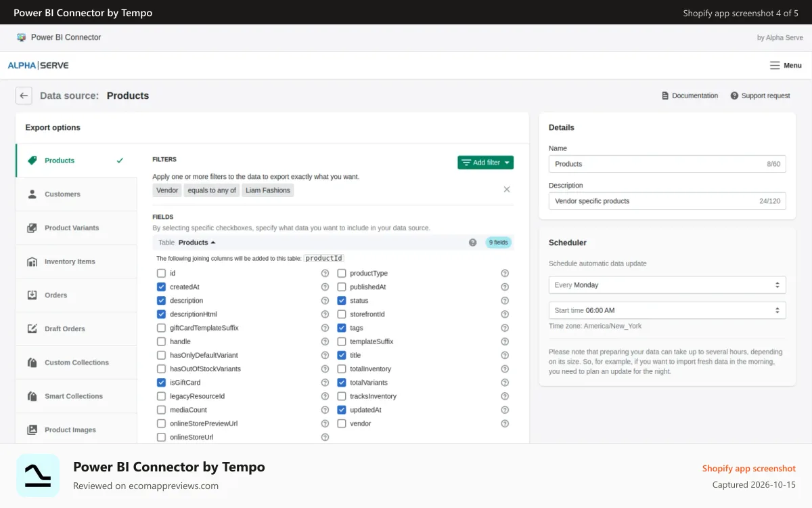Click the help icon for createdAt
Image resolution: width=812 pixels, height=508 pixels.
coord(325,287)
